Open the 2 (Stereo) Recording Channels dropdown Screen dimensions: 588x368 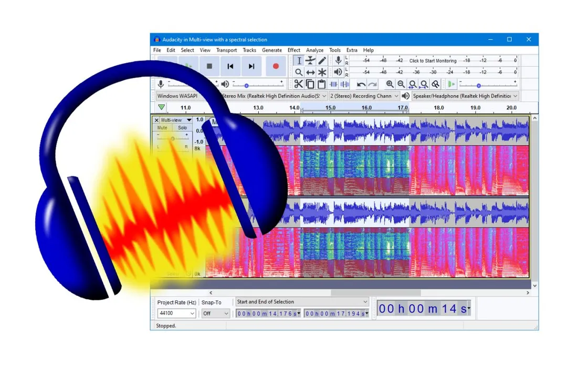(x=364, y=96)
